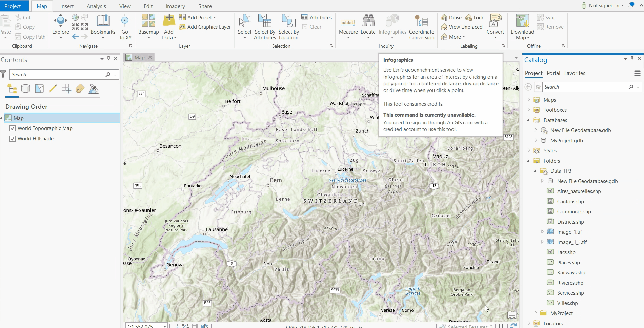Switch to List By Data Source view

coord(26,89)
